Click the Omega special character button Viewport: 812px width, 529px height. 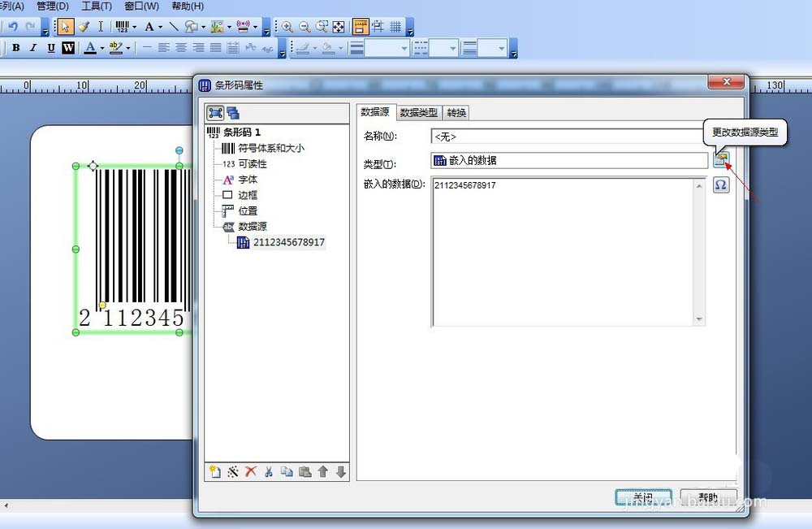point(721,185)
